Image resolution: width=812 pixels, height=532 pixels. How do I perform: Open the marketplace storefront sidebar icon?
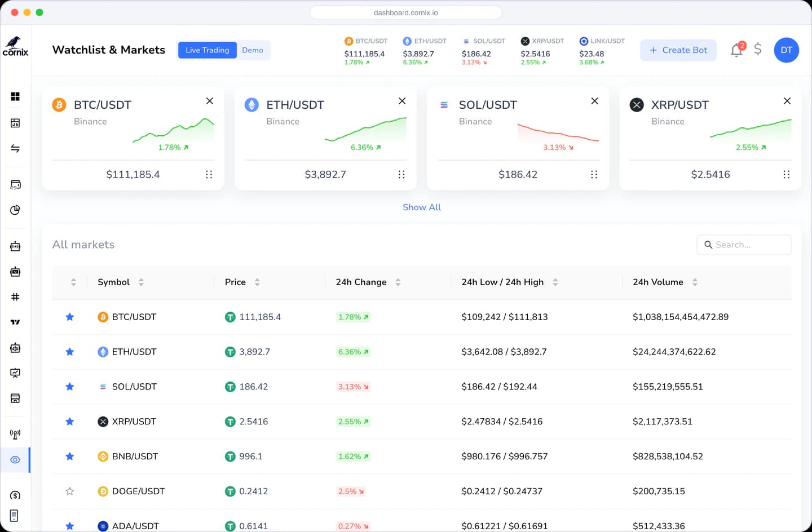15,398
